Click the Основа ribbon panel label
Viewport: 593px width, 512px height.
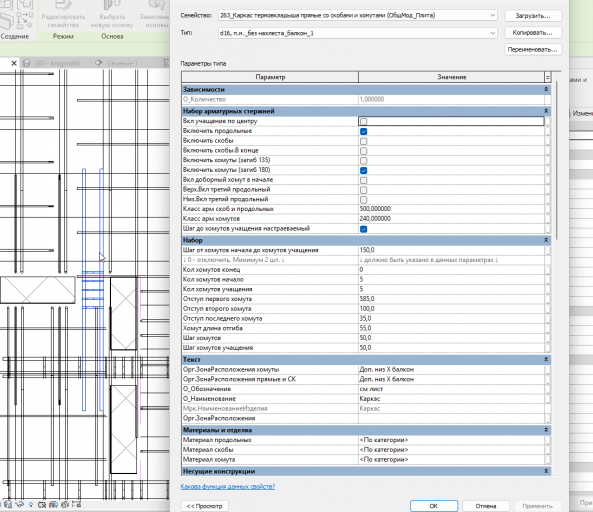pos(112,36)
